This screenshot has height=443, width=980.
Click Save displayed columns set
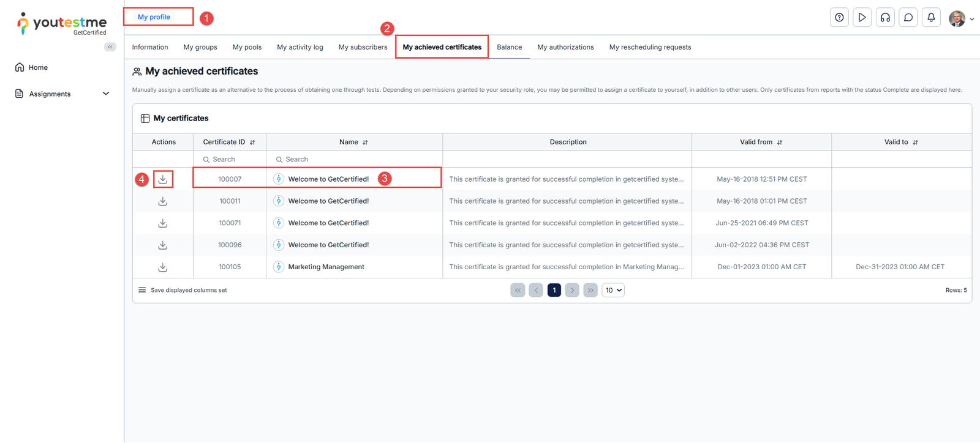pyautogui.click(x=188, y=291)
